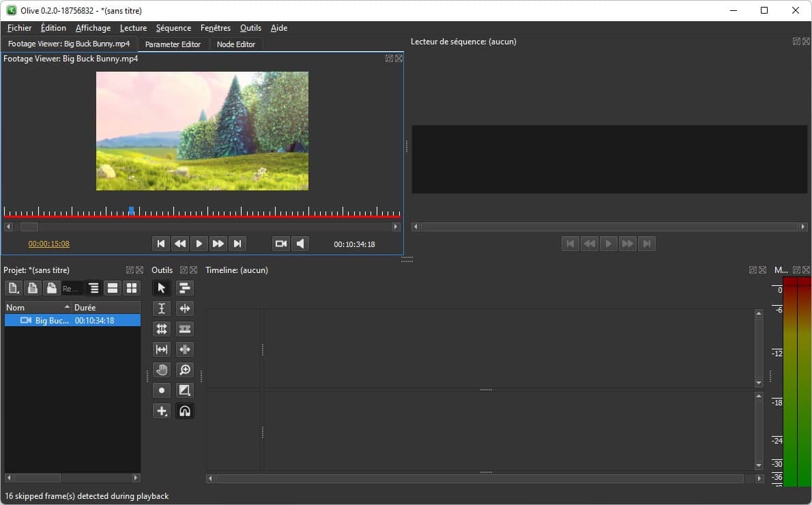Open the Fenêtres menu
Screen dimensions: 812x505
[x=216, y=28]
